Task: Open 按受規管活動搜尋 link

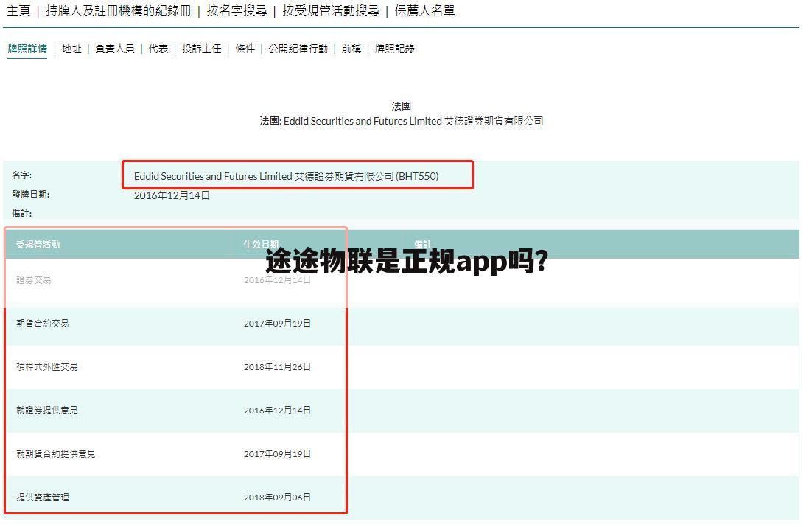Action: pos(330,11)
